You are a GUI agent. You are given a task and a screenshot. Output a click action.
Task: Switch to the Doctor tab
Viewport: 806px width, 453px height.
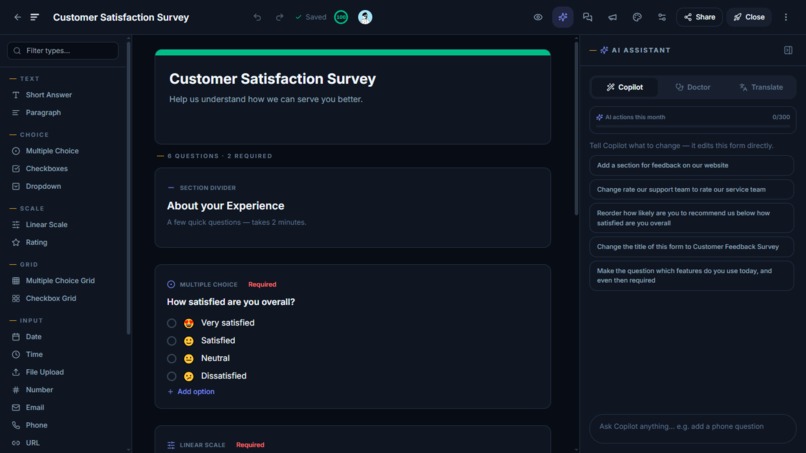click(x=692, y=87)
